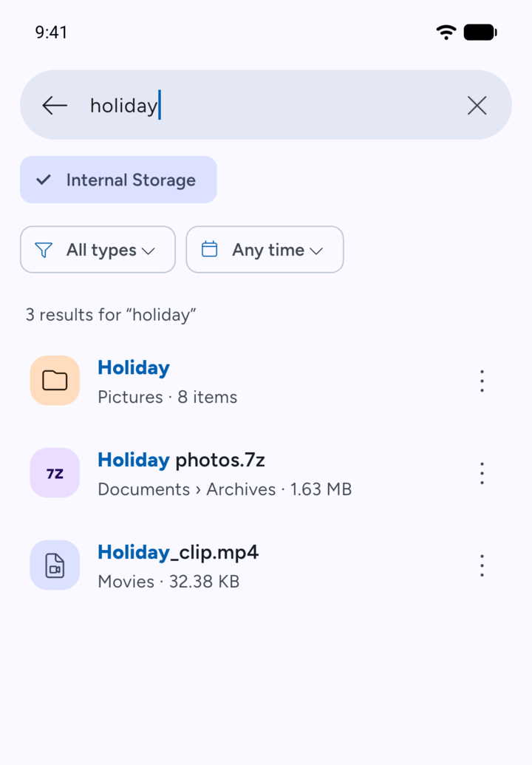Open more options for Holiday folder
This screenshot has height=765, width=532.
(x=482, y=381)
